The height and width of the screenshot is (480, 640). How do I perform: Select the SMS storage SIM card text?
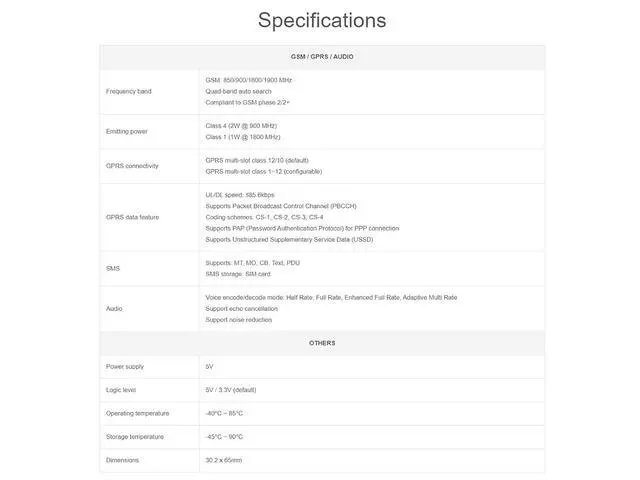(x=238, y=274)
